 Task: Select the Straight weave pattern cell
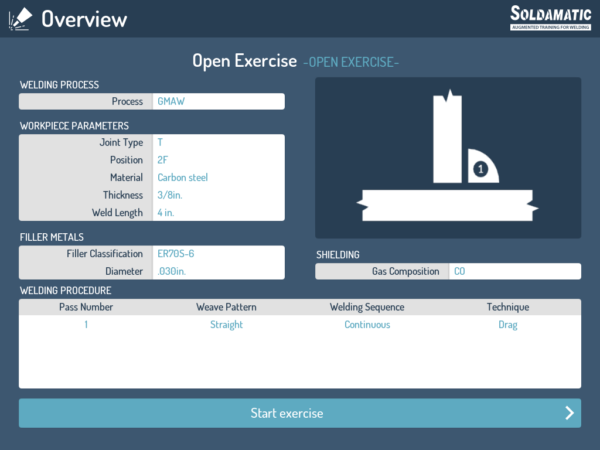click(x=224, y=325)
